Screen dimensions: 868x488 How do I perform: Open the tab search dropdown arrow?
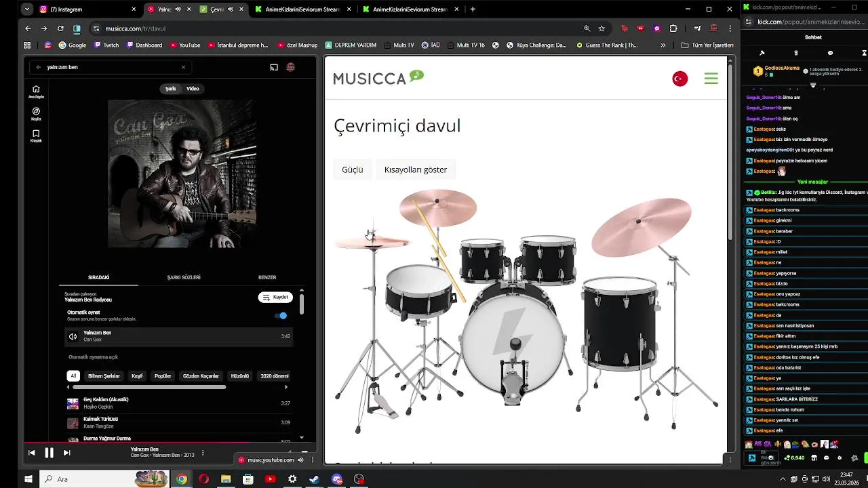coord(26,9)
